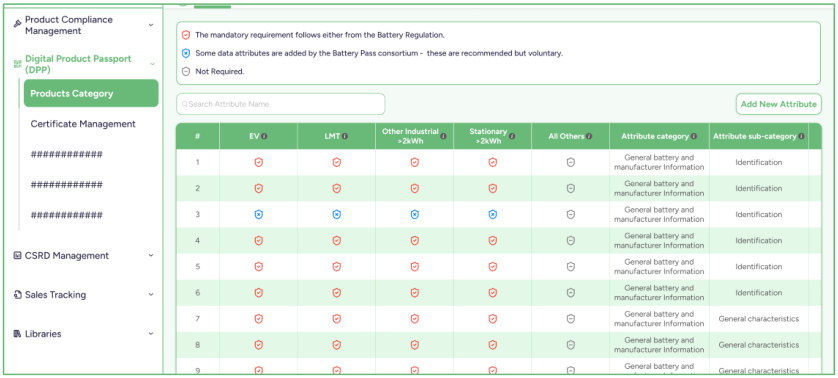This screenshot has height=378, width=838.
Task: Click the CSRD Management sidebar icon
Action: [x=17, y=256]
